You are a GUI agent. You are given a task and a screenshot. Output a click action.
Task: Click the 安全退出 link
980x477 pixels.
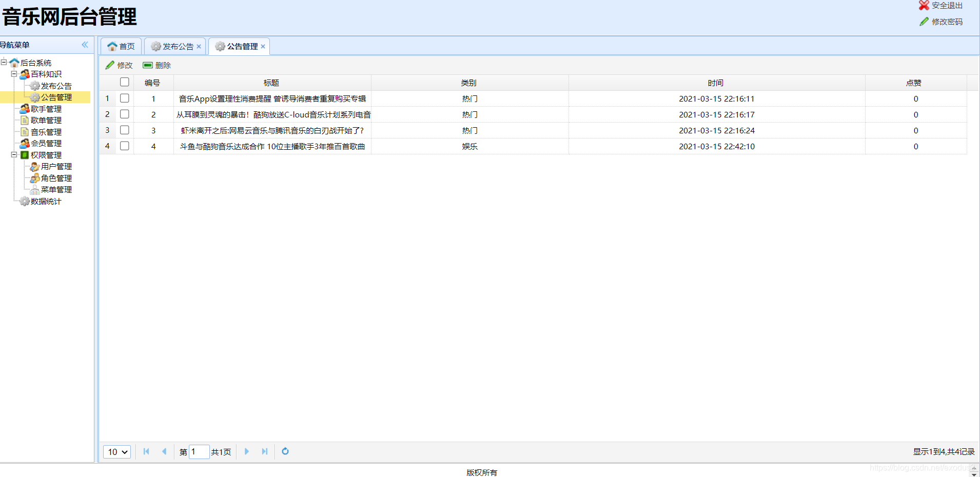[x=947, y=6]
